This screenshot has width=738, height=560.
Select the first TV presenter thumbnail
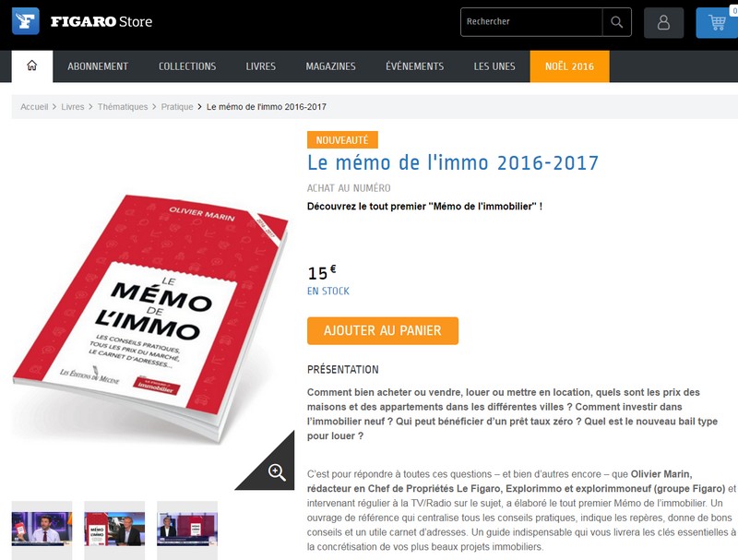click(42, 529)
